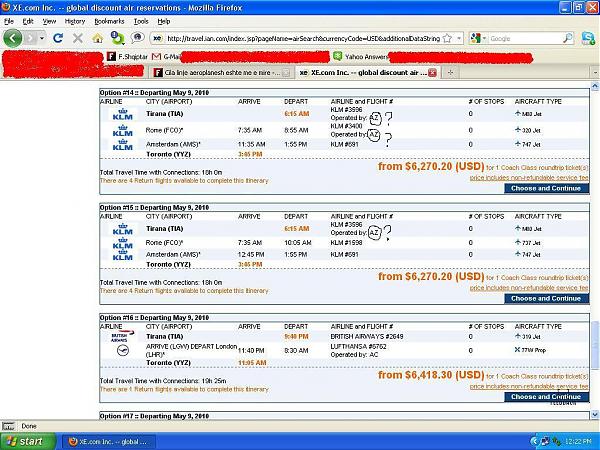Image resolution: width=600 pixels, height=450 pixels.
Task: Click the $6,418.30 (USD) price
Action: pyautogui.click(x=431, y=375)
